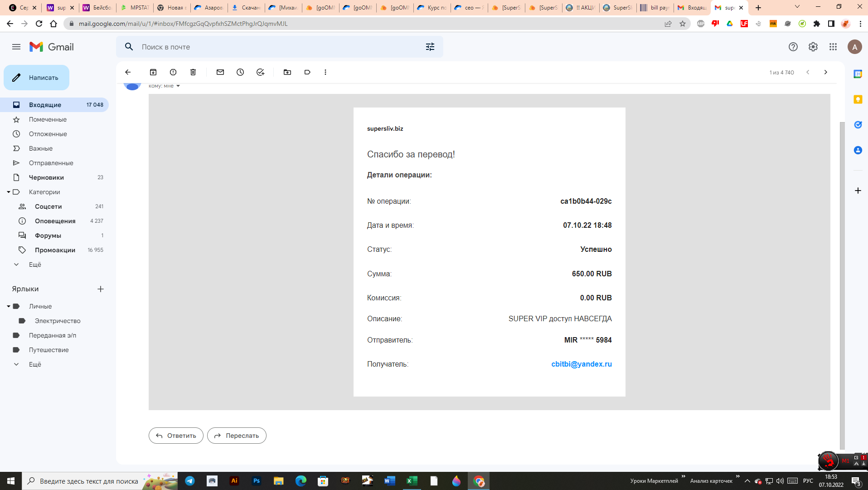Archive this email
This screenshot has width=868, height=490.
153,72
